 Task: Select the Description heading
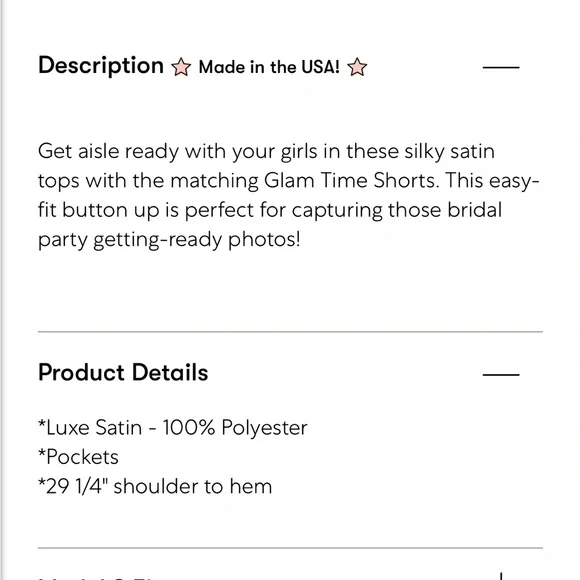101,66
